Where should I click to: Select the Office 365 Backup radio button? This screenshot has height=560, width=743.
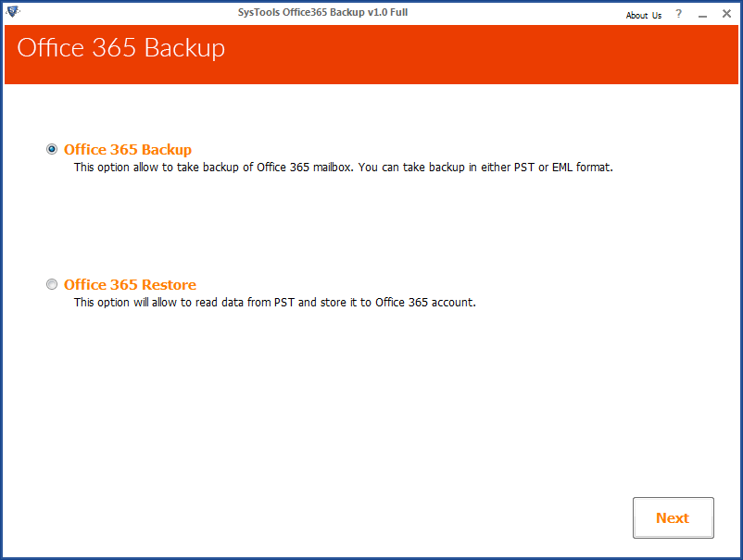(x=52, y=149)
